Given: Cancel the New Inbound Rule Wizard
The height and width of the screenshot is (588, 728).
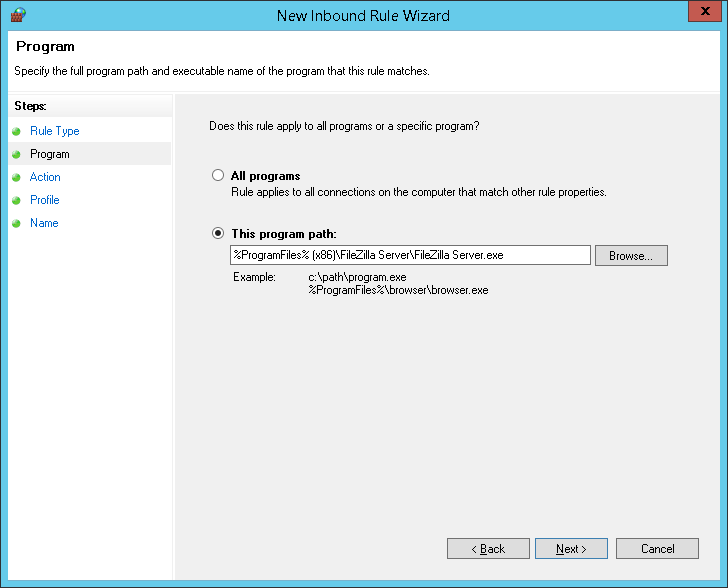Looking at the screenshot, I should 657,549.
